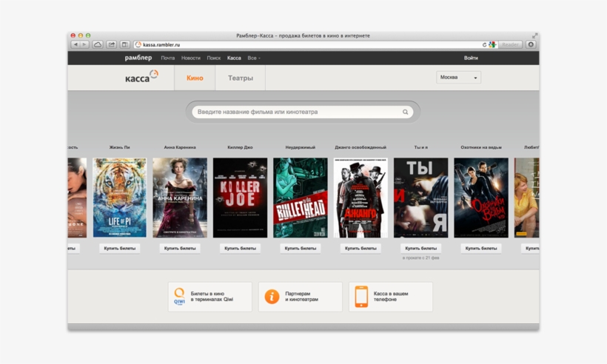Reload the page with the refresh icon
Image resolution: width=607 pixels, height=364 pixels.
point(484,45)
